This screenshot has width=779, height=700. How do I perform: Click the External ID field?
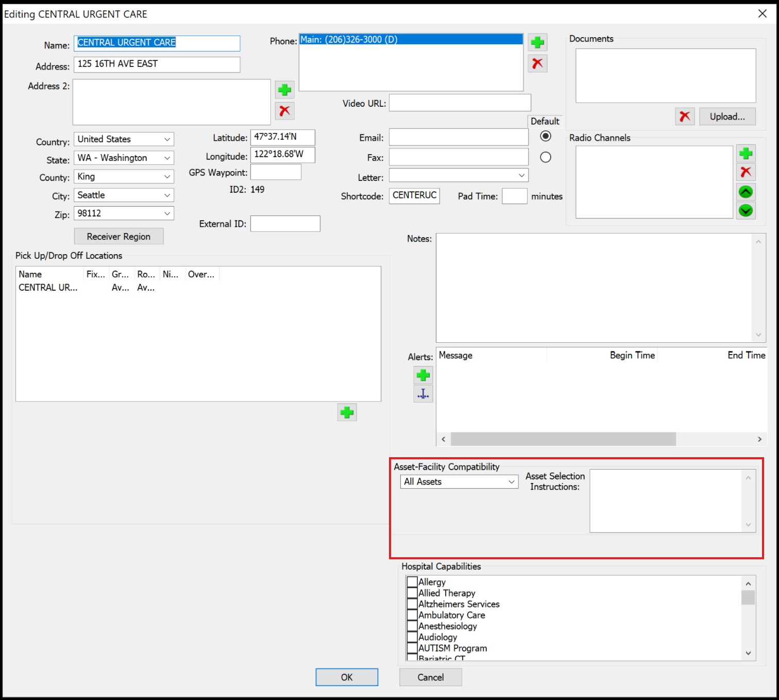point(285,224)
